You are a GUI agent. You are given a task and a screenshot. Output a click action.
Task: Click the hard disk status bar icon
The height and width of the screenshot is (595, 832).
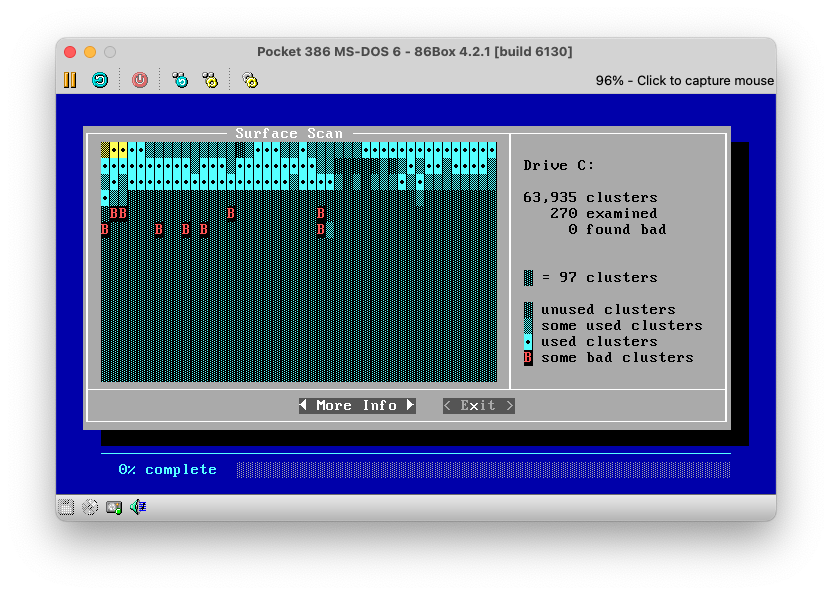[x=114, y=507]
